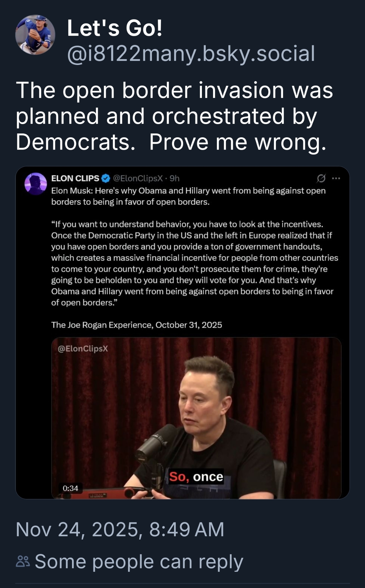
Task: Open the Let's Go! profile avatar
Action: (35, 35)
